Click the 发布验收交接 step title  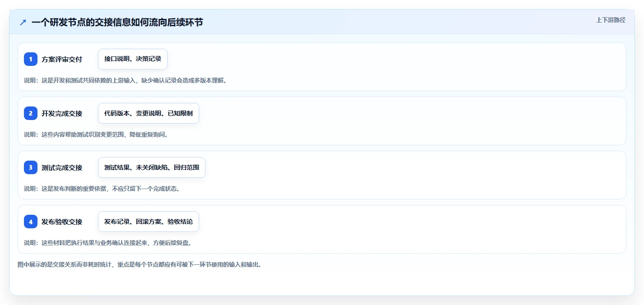[x=62, y=222]
